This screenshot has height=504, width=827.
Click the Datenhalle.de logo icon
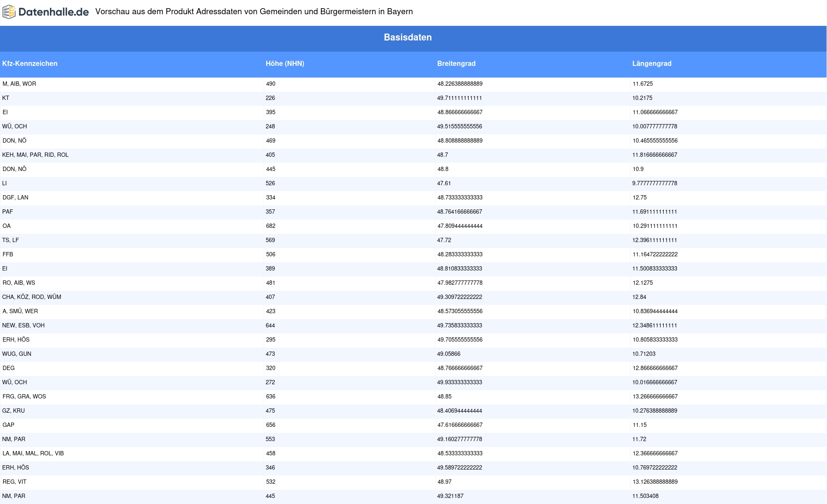[x=9, y=12]
